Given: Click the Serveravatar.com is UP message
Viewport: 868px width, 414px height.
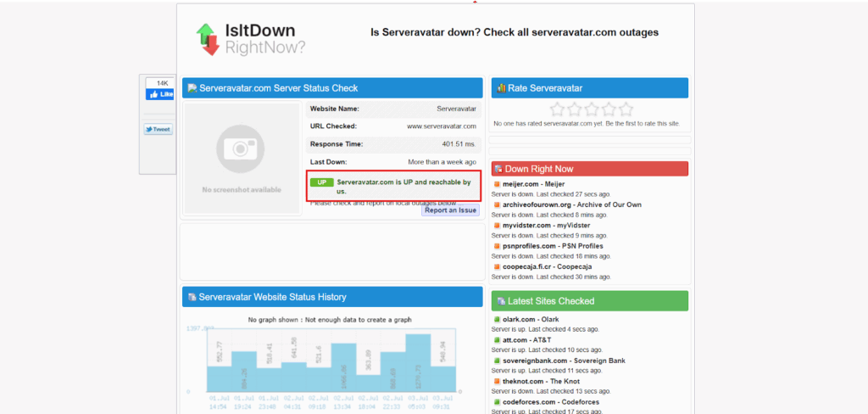Looking at the screenshot, I should (x=403, y=187).
